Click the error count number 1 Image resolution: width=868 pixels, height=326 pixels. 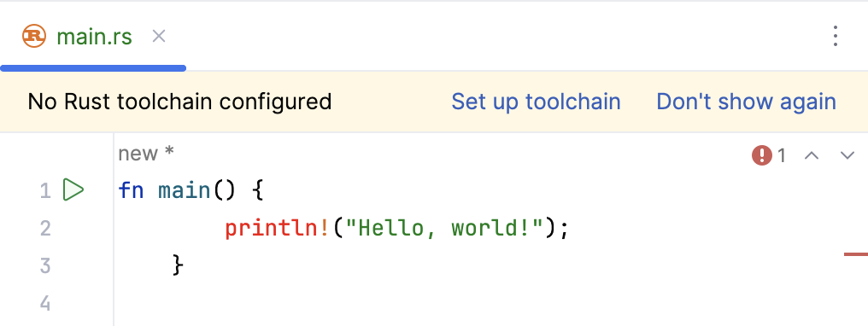coord(782,156)
